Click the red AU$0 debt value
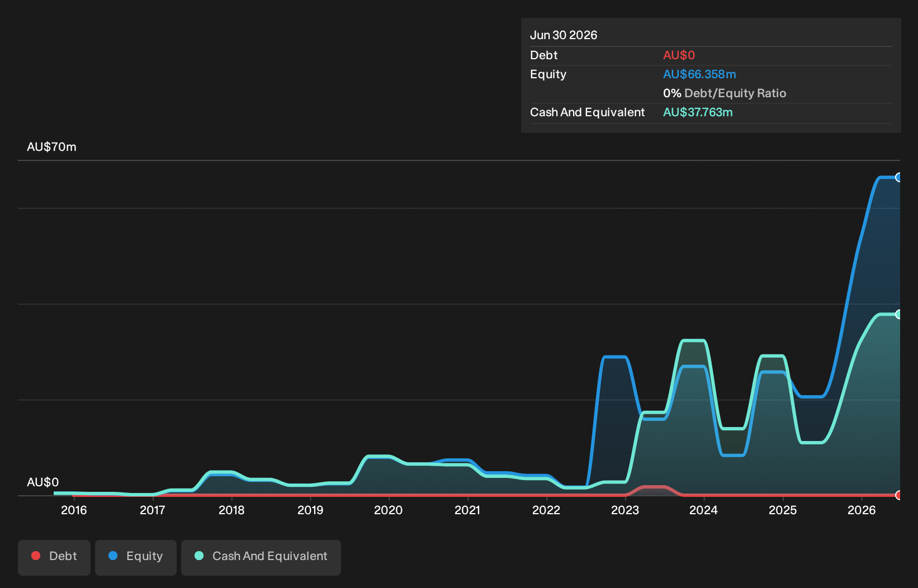This screenshot has height=588, width=918. [679, 55]
